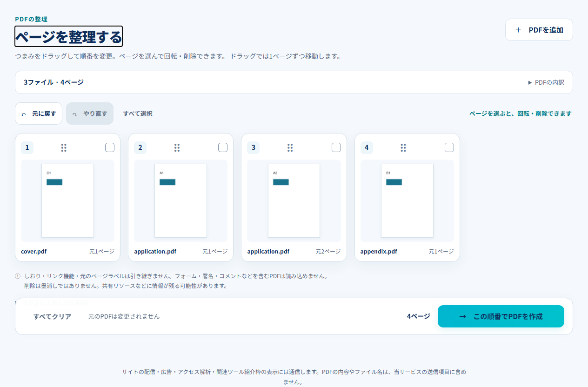Click the appendix.pdf file name
Viewport: 588px width, 387px height.
(x=379, y=252)
